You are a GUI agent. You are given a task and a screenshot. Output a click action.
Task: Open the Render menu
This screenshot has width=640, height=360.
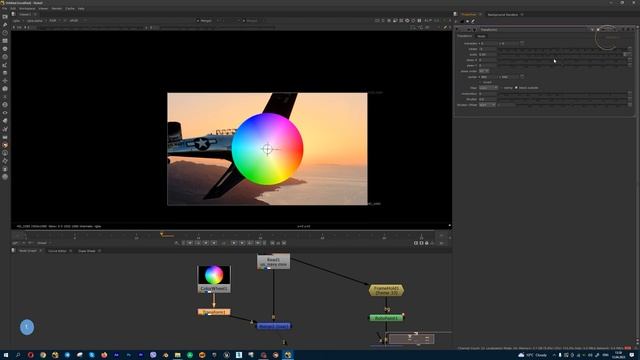[x=56, y=8]
